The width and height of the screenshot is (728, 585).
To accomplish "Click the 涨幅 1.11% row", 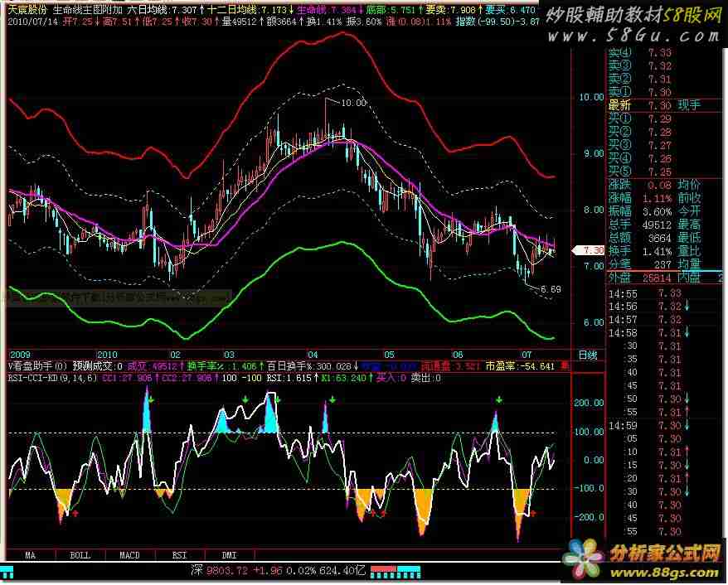I will [x=640, y=199].
